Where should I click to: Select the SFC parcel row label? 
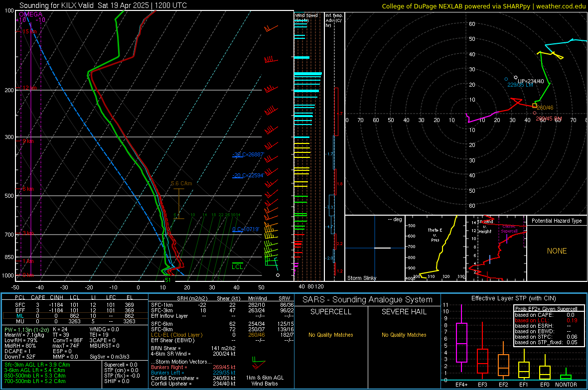[20, 305]
